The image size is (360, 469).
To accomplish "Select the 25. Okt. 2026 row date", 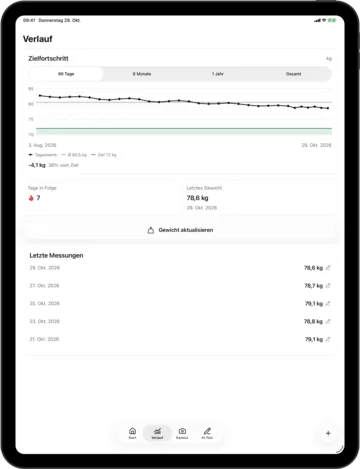I will click(x=45, y=303).
